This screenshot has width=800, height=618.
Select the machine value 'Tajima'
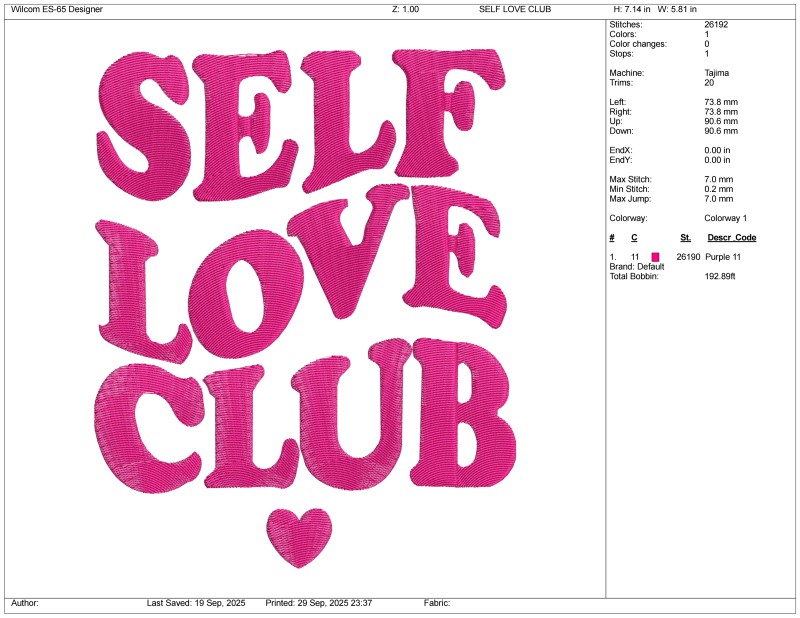click(x=716, y=73)
